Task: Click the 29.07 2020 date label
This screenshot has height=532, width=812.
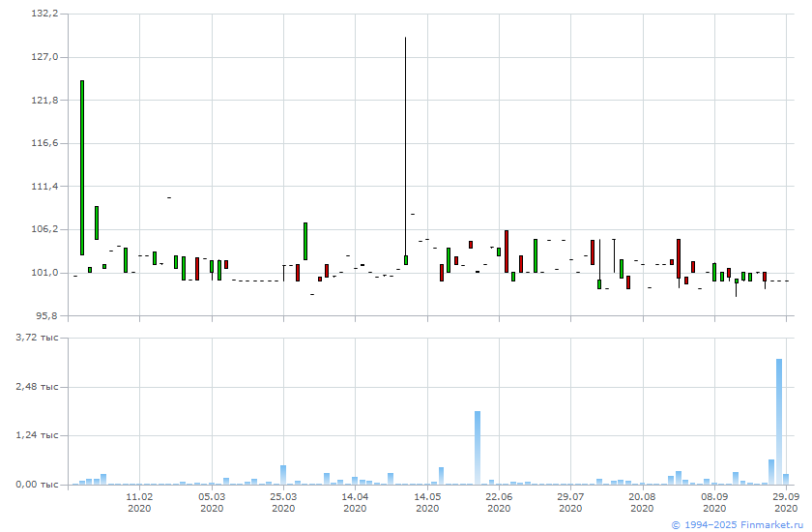Action: point(570,502)
